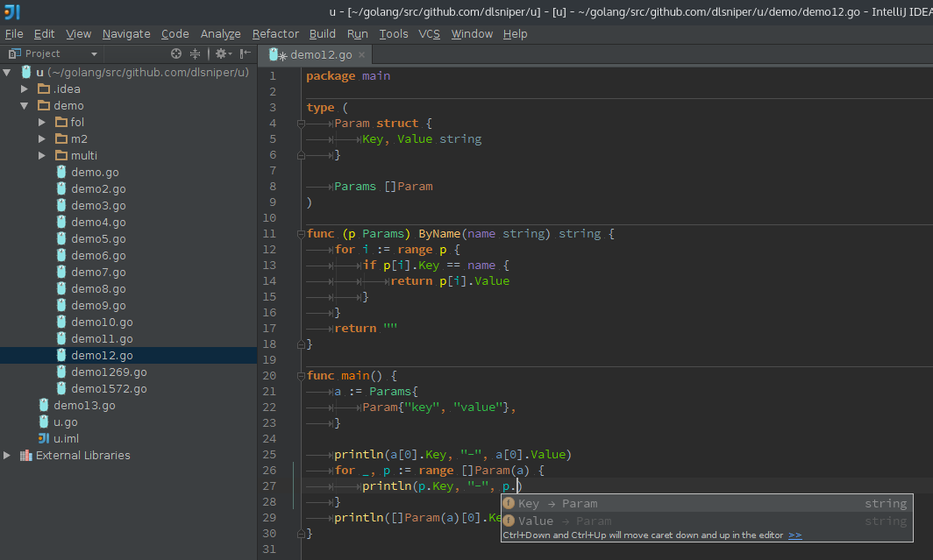Toggle folding of func main in the gutter
Viewport: 933px width, 560px height.
(x=301, y=375)
